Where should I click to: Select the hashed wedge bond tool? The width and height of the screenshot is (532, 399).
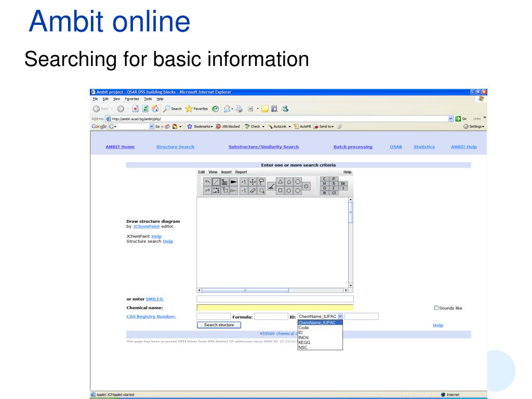pyautogui.click(x=233, y=191)
